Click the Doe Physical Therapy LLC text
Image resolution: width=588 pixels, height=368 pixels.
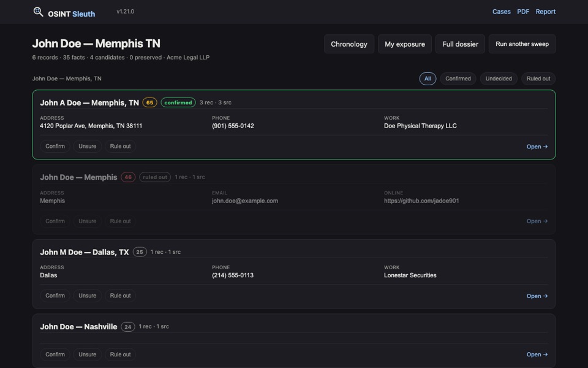coord(420,126)
